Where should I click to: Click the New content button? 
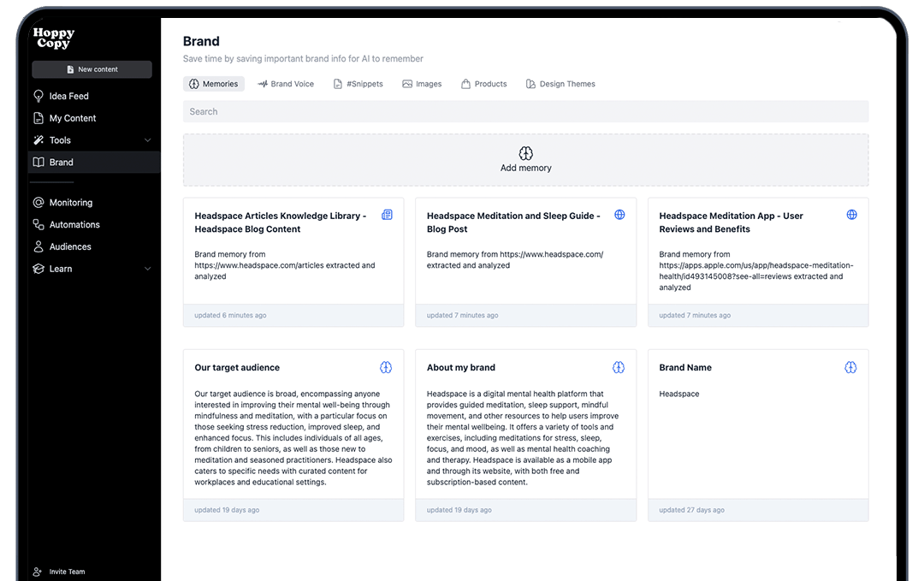coord(92,69)
